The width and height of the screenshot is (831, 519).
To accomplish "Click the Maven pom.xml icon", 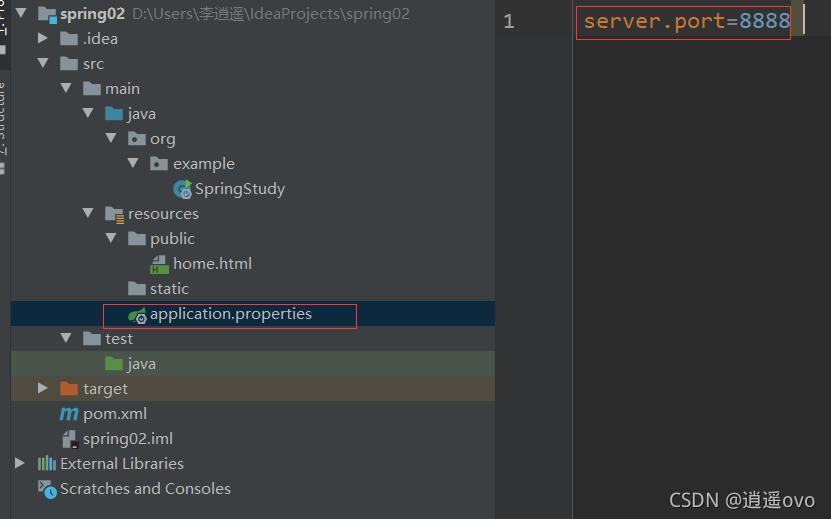I will [69, 414].
